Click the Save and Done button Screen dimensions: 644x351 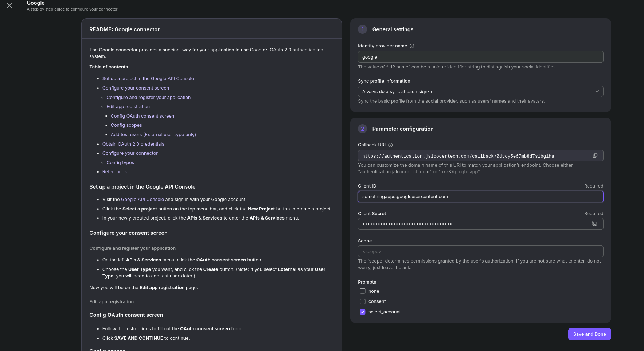click(589, 334)
